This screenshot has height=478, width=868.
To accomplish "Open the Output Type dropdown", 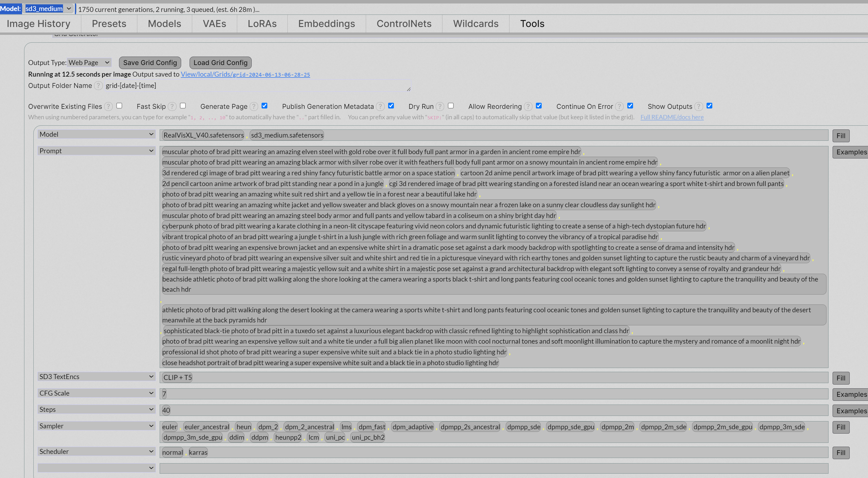I will (x=89, y=63).
